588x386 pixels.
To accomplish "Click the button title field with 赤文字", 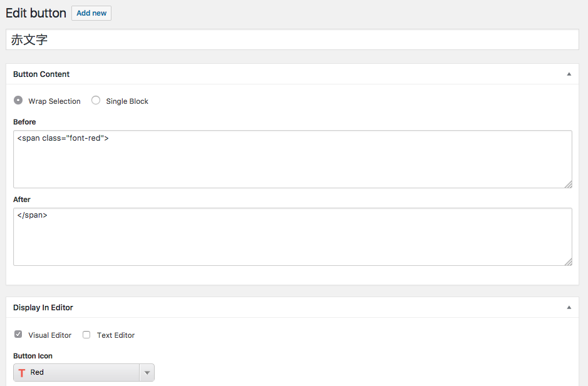I will 292,39.
